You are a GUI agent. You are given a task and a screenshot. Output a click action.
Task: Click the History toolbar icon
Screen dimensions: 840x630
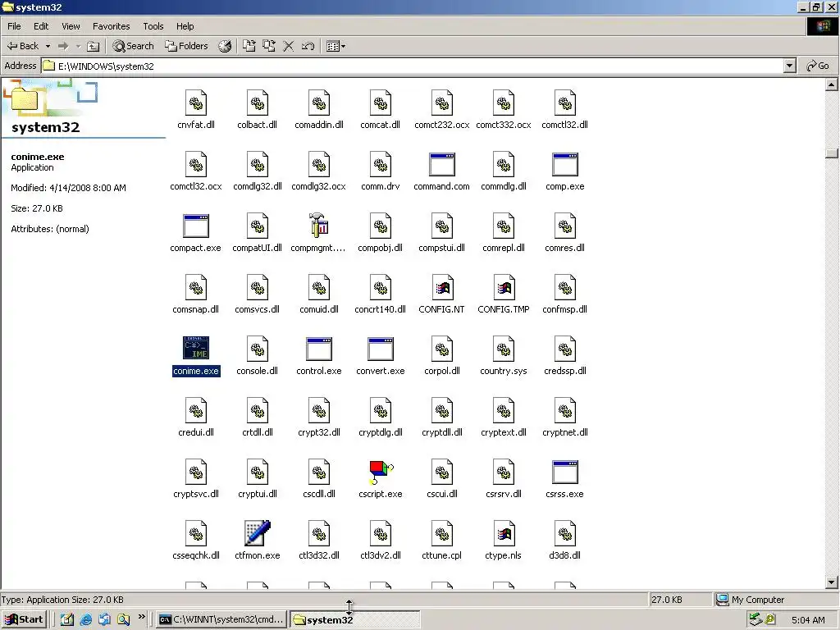point(225,46)
